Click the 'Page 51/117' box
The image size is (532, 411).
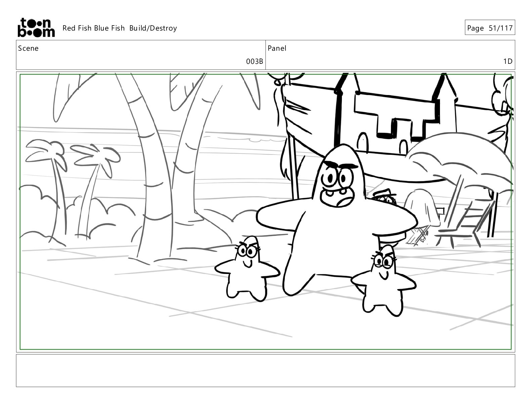(490, 28)
